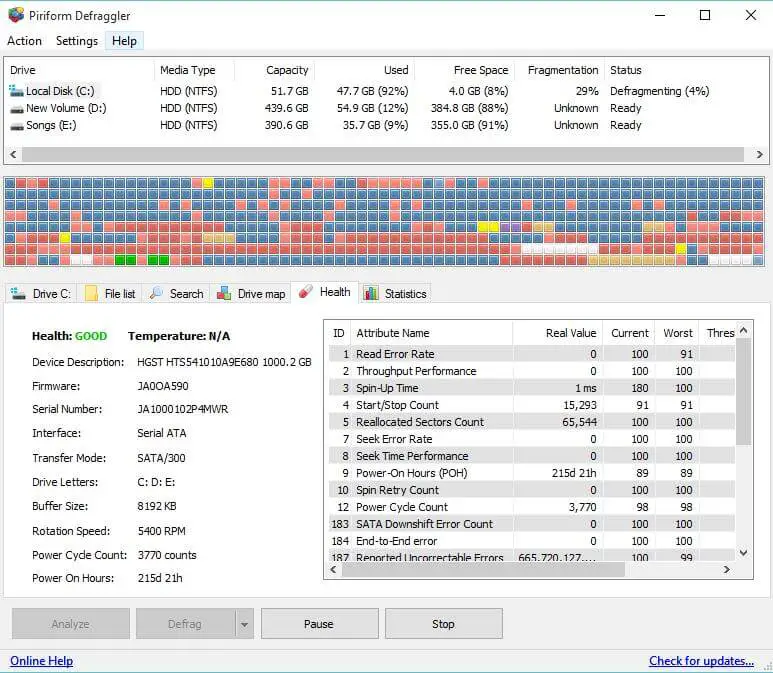Click the Drive column header
The height and width of the screenshot is (673, 773).
tap(79, 70)
